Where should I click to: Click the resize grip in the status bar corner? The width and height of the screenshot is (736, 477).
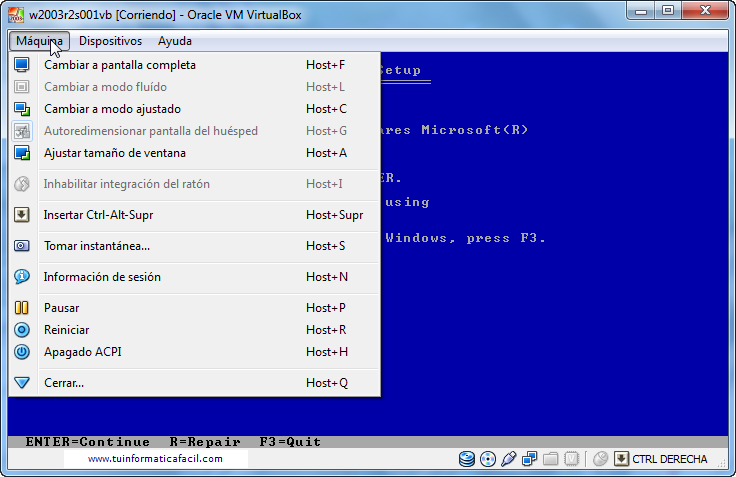click(722, 463)
